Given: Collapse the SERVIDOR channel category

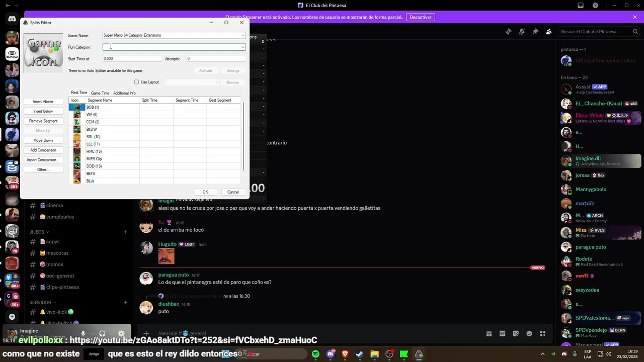Looking at the screenshot, I should (42, 302).
